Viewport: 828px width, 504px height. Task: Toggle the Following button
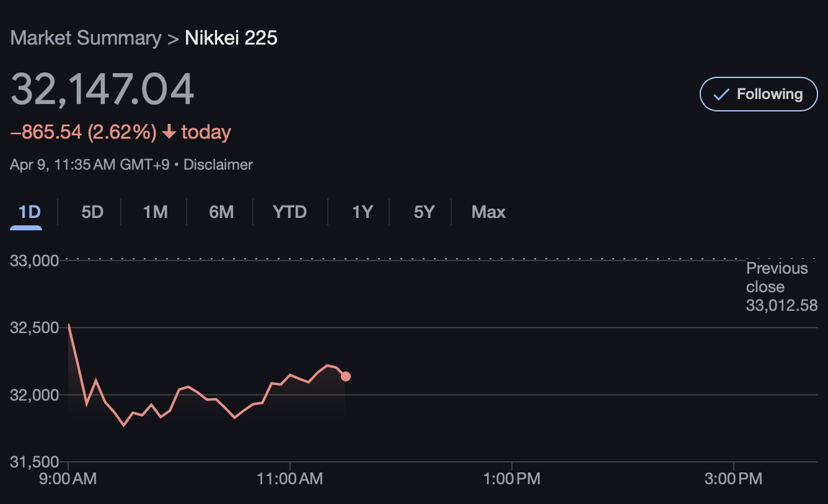(x=759, y=94)
